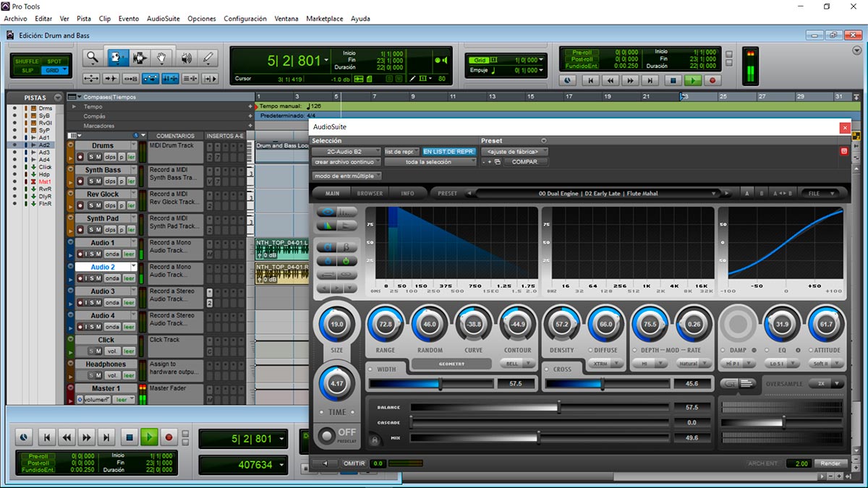Open the XTRM diffusion dropdown
Image resolution: width=868 pixels, height=488 pixels.
point(605,364)
